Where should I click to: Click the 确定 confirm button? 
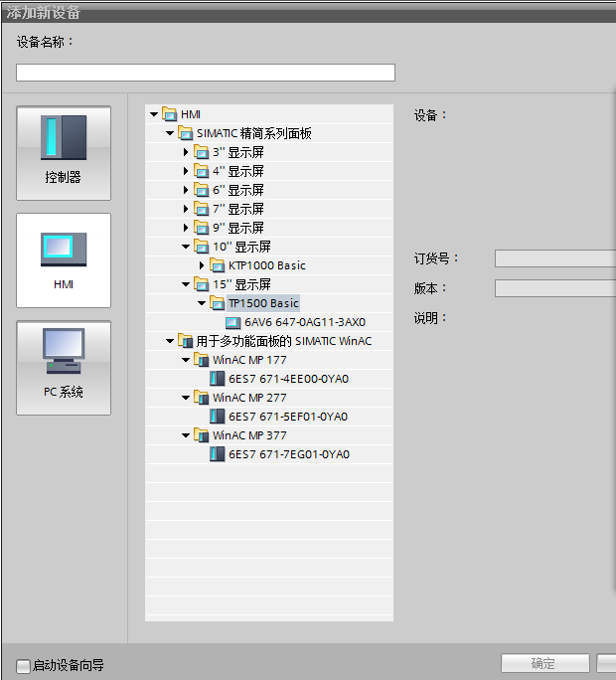point(545,663)
